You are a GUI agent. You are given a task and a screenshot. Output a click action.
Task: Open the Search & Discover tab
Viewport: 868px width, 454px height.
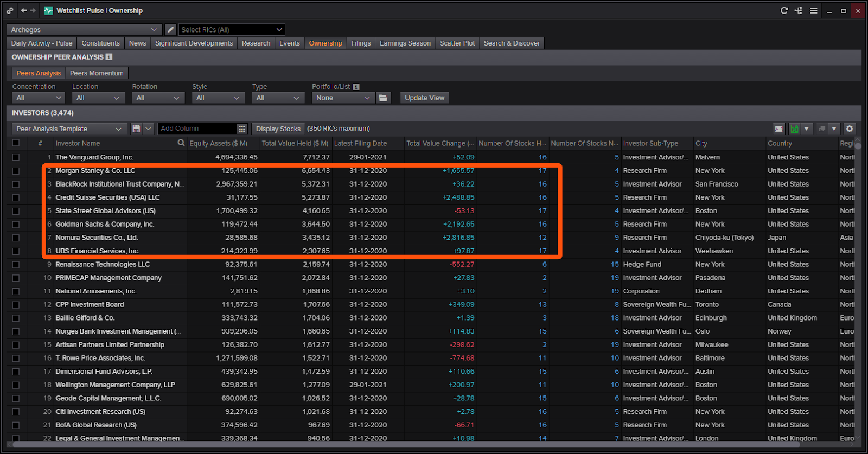click(512, 43)
